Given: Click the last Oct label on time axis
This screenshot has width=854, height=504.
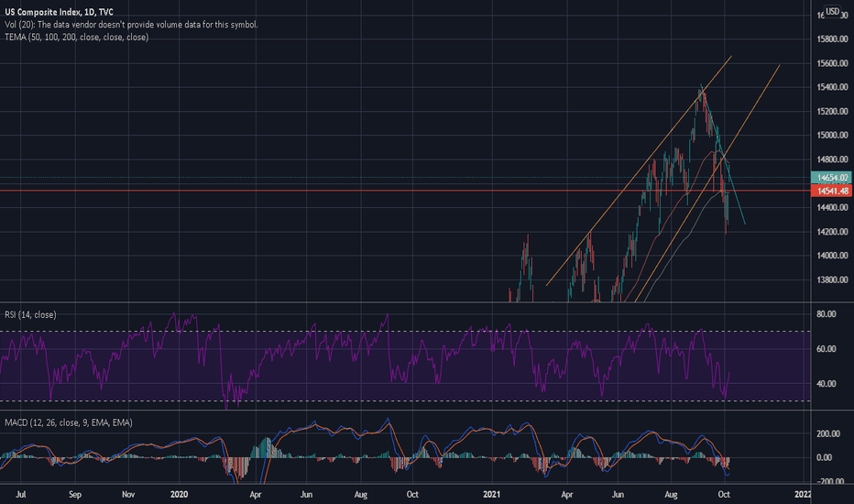Looking at the screenshot, I should pyautogui.click(x=724, y=495).
